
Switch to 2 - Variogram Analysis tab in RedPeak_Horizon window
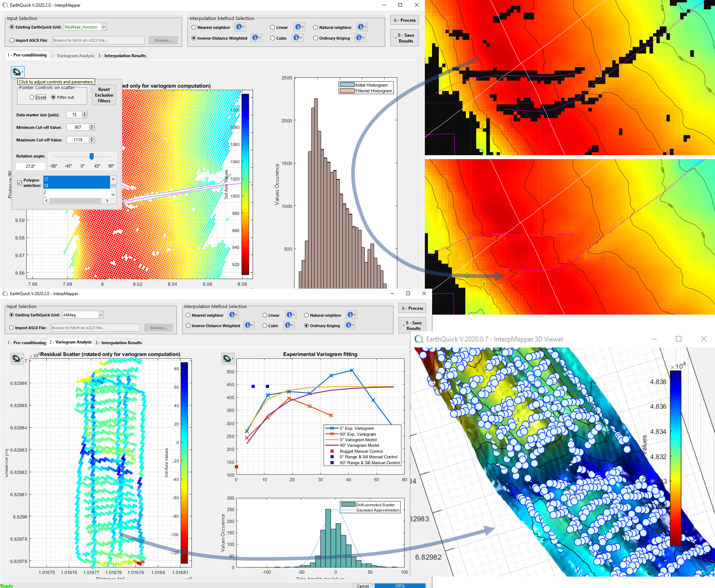click(72, 56)
